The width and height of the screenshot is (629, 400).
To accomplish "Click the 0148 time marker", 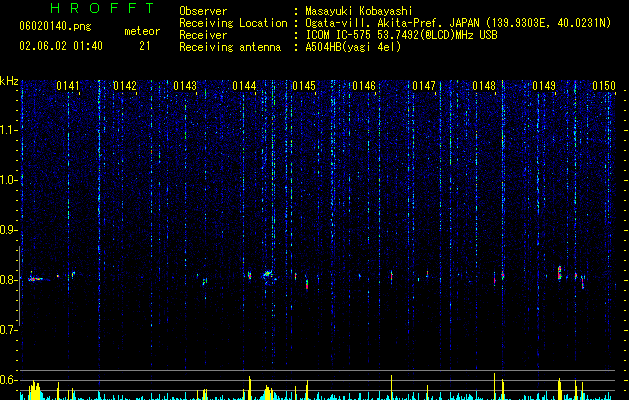I will point(484,86).
